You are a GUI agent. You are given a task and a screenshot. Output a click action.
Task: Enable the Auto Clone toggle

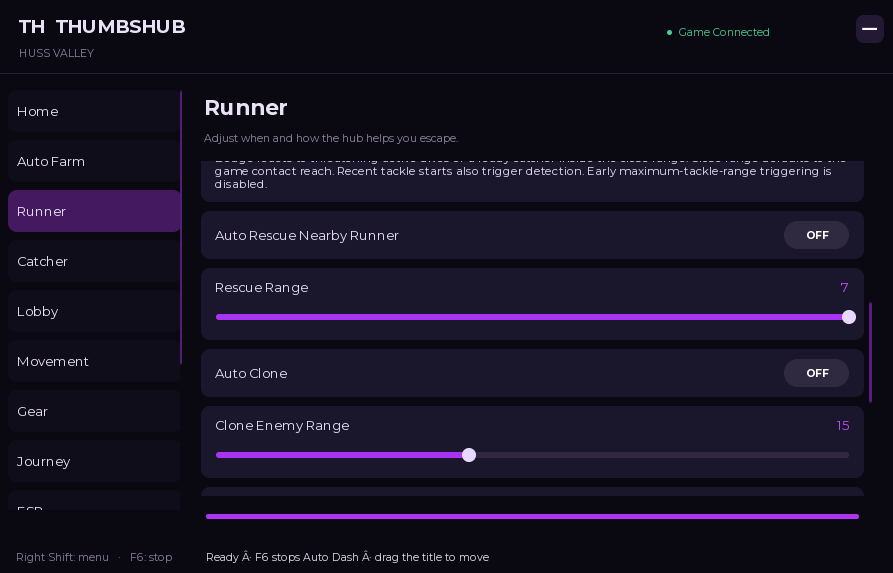(x=817, y=373)
